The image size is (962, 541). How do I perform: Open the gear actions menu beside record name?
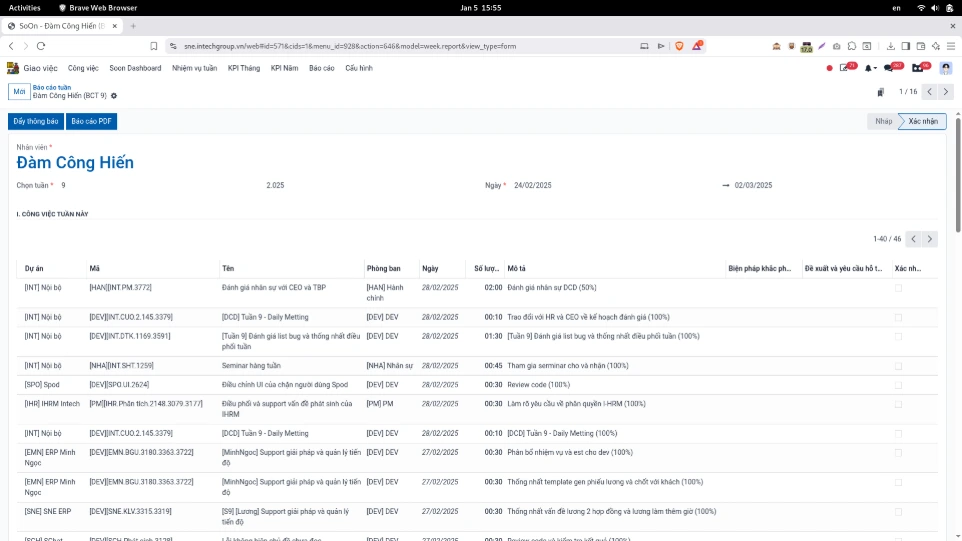click(114, 96)
